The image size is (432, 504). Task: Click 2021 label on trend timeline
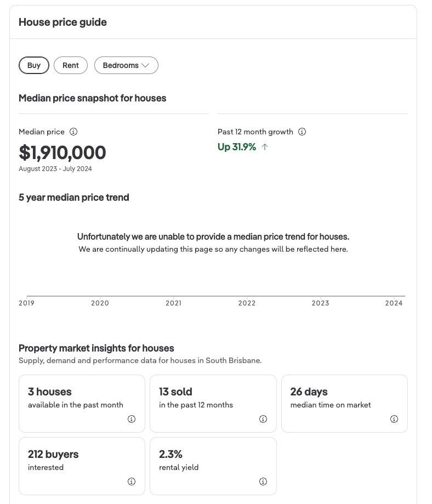click(x=174, y=303)
